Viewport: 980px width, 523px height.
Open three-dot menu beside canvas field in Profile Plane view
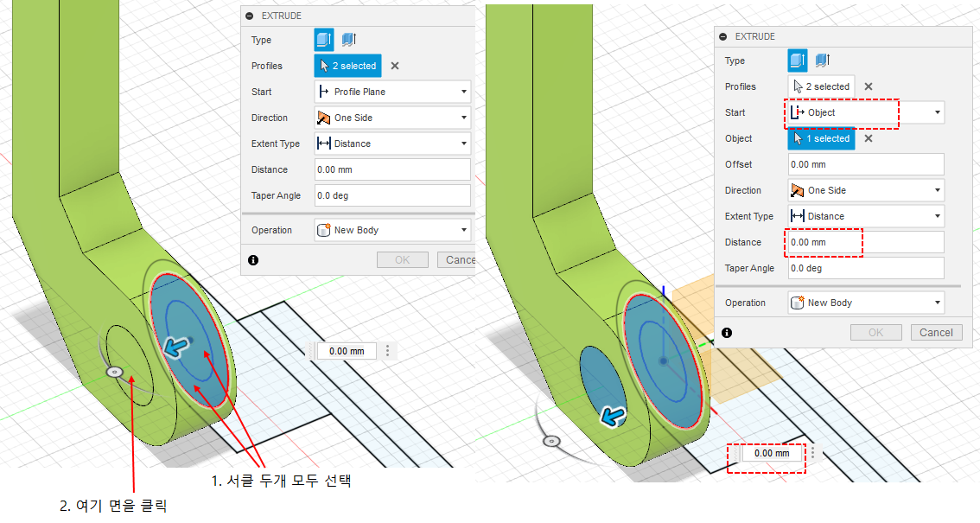coord(387,351)
